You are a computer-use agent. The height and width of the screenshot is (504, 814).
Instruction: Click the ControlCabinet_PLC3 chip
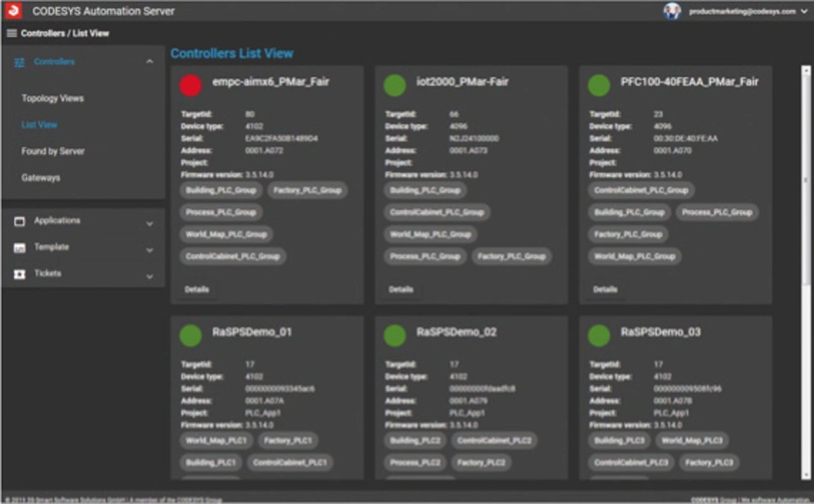pos(631,463)
